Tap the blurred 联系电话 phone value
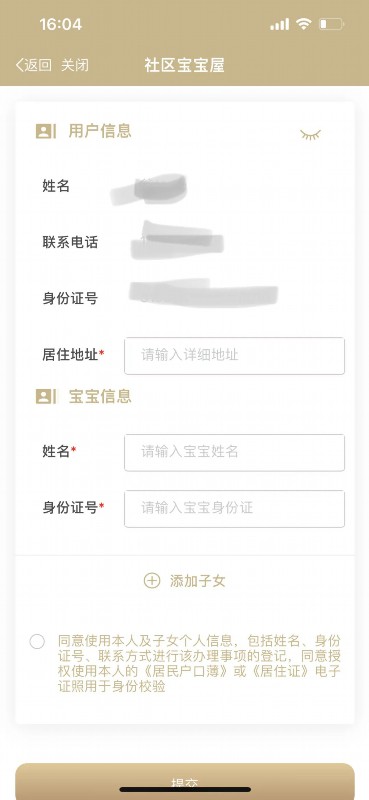 tap(177, 240)
